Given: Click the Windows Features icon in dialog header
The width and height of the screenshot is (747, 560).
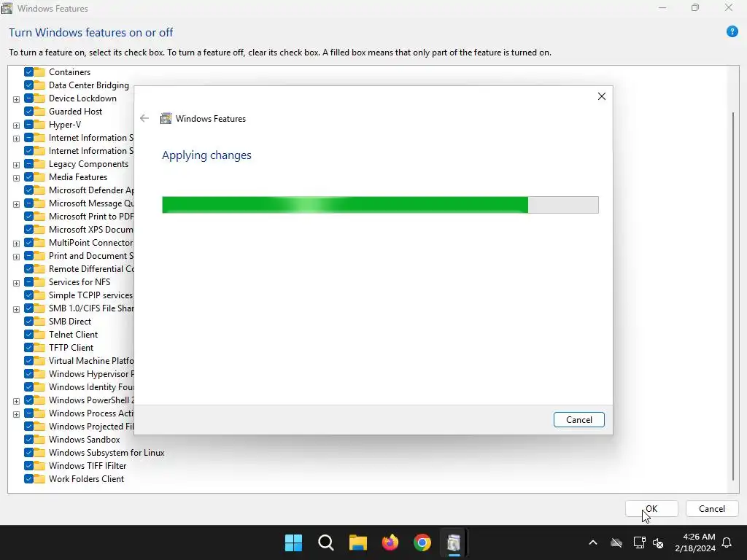Looking at the screenshot, I should (x=166, y=118).
